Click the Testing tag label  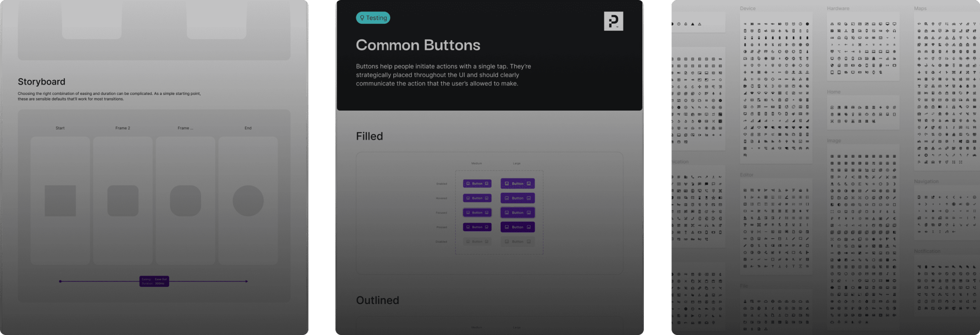tap(373, 18)
